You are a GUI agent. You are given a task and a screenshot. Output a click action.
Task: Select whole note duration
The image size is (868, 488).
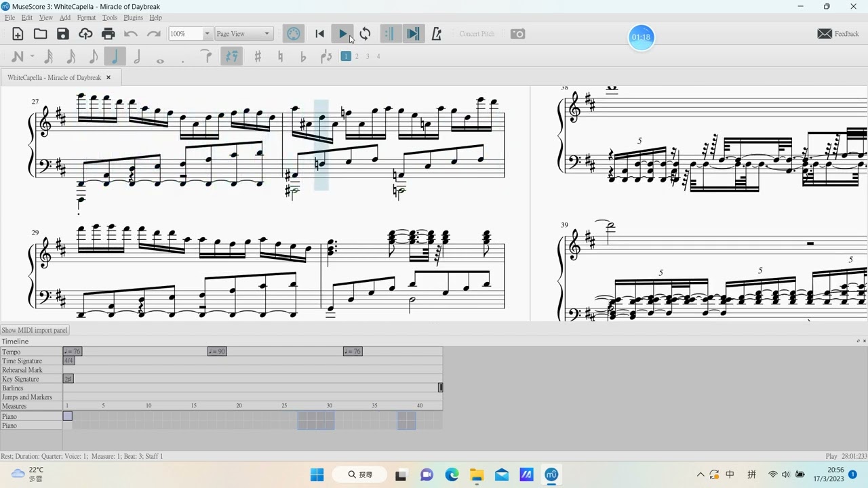[x=160, y=60]
